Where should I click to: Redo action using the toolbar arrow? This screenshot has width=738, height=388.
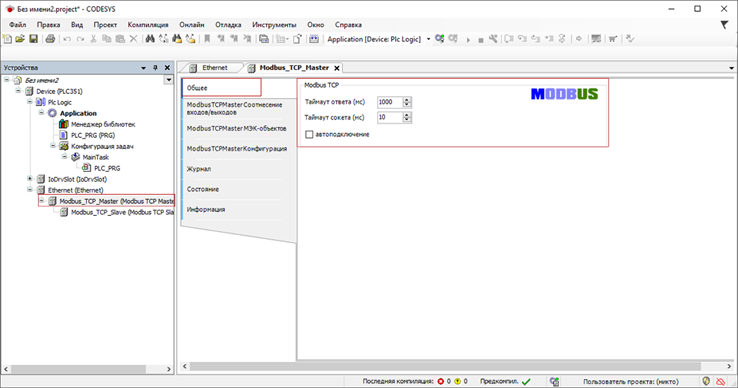80,39
